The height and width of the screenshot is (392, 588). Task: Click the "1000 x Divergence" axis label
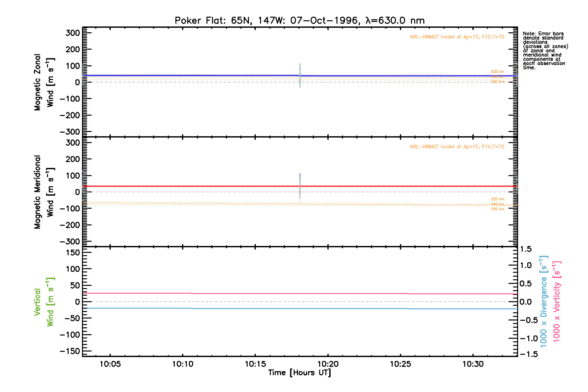coord(544,301)
